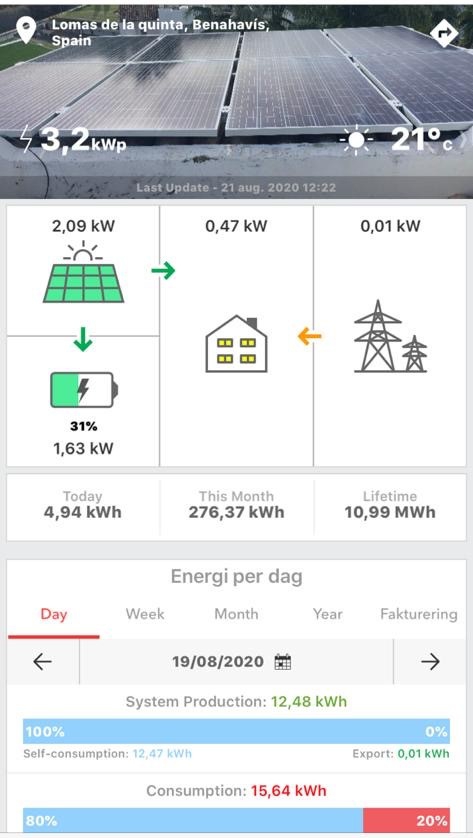
Task: Go to next day arrow
Action: (430, 662)
